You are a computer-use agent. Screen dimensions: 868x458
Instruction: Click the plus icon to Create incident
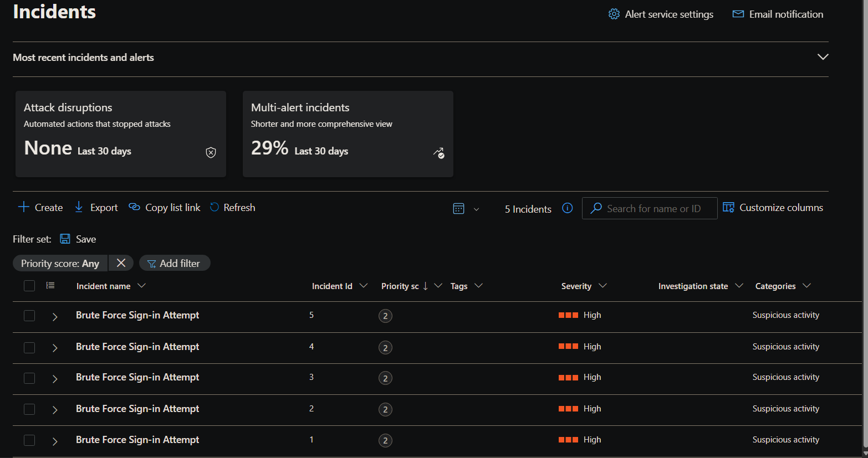23,207
